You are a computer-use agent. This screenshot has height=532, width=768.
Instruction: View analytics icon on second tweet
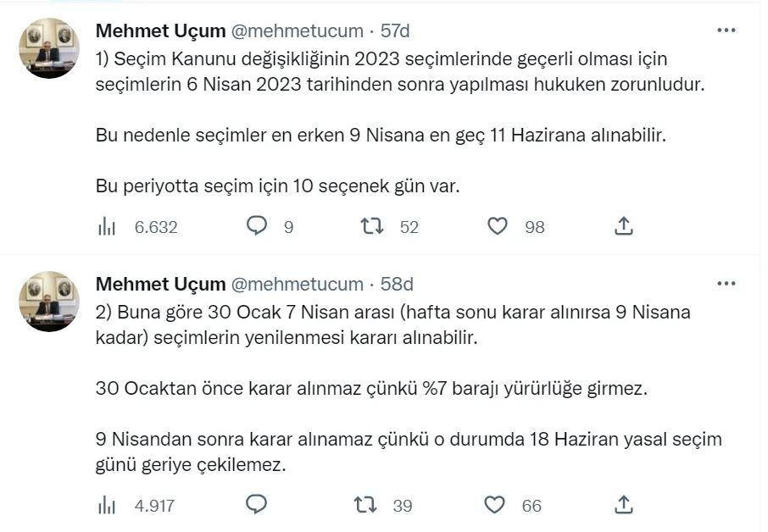pyautogui.click(x=108, y=505)
